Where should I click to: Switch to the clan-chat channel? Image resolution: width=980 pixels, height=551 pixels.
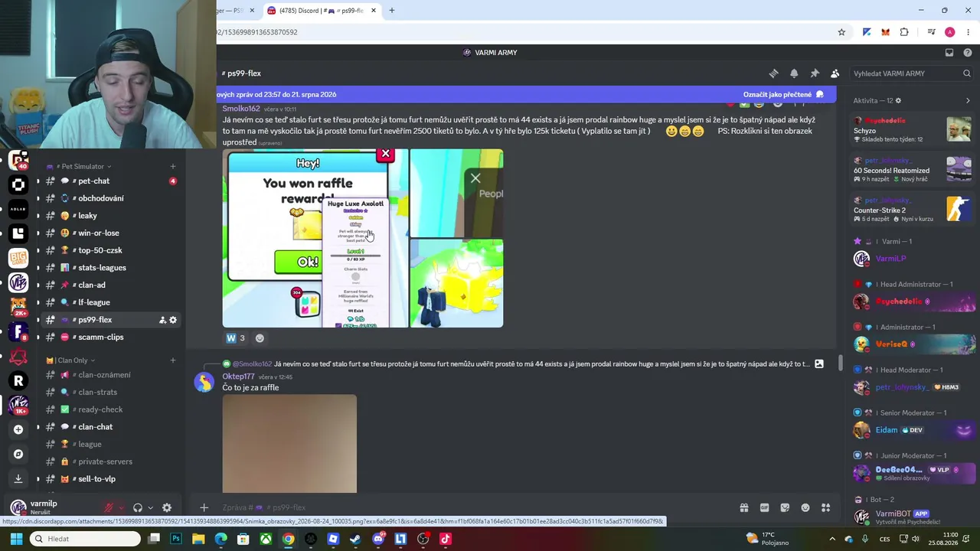click(109, 427)
